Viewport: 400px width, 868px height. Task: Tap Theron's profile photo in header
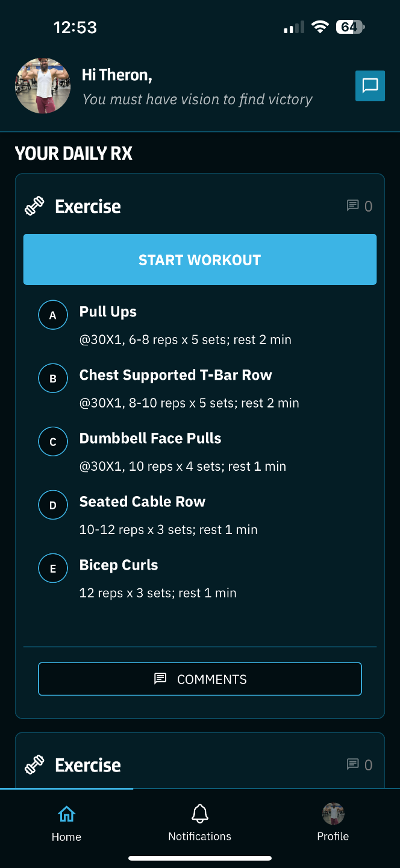click(43, 86)
